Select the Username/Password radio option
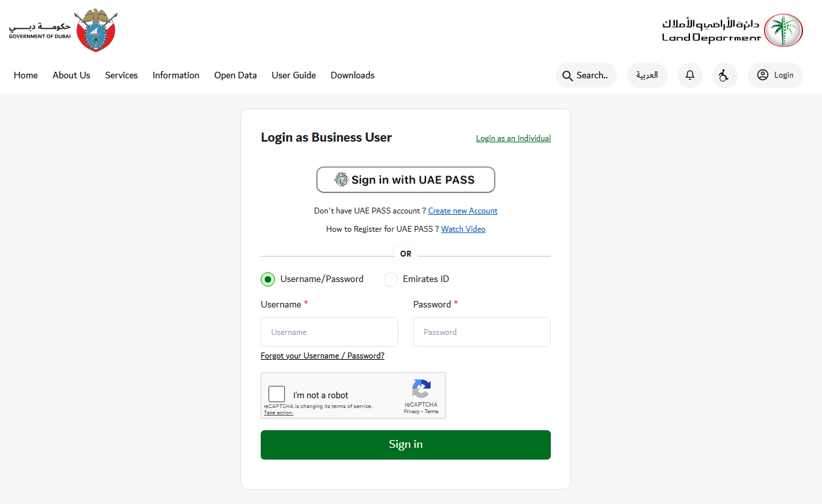 tap(268, 279)
